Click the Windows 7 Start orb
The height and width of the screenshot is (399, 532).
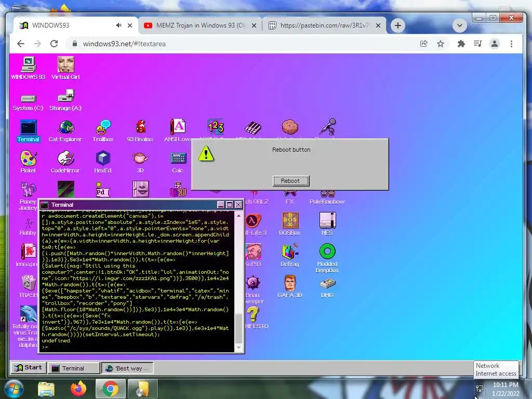click(14, 389)
